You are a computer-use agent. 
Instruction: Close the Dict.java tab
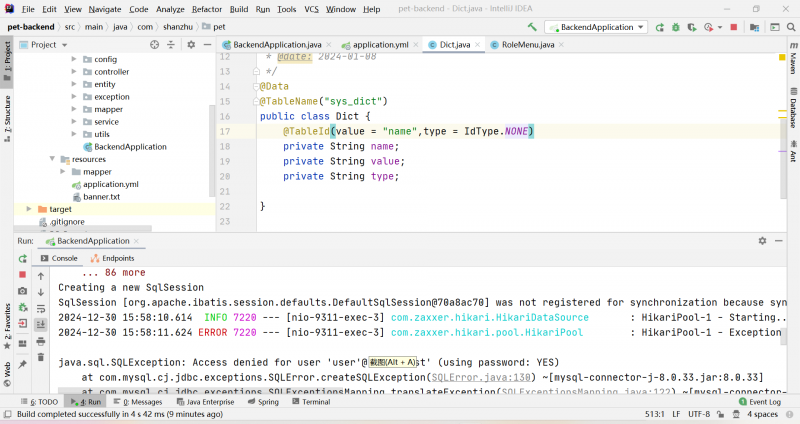tap(478, 45)
